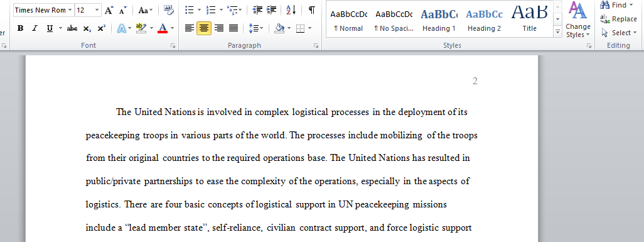Apply the No Spacing style
The image size is (644, 242).
394,19
